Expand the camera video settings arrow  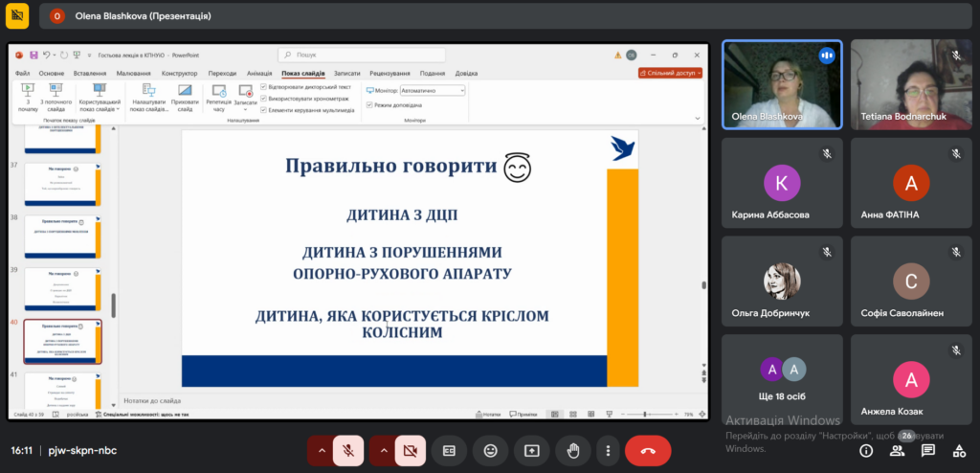pos(383,450)
